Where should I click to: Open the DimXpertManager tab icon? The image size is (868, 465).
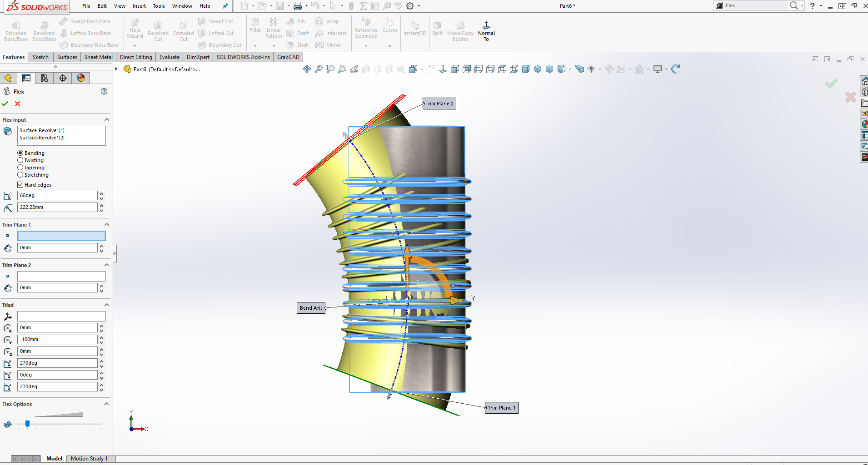click(63, 78)
